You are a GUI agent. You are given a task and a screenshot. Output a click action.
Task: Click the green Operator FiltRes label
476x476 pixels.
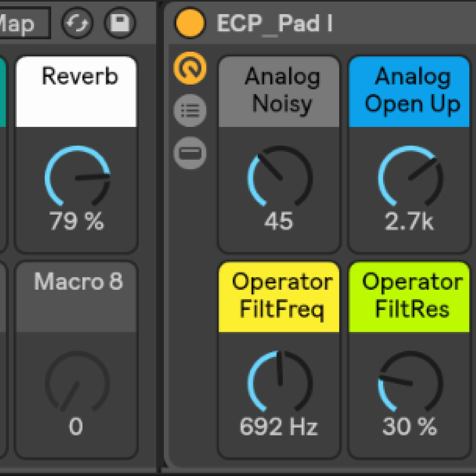point(409,297)
